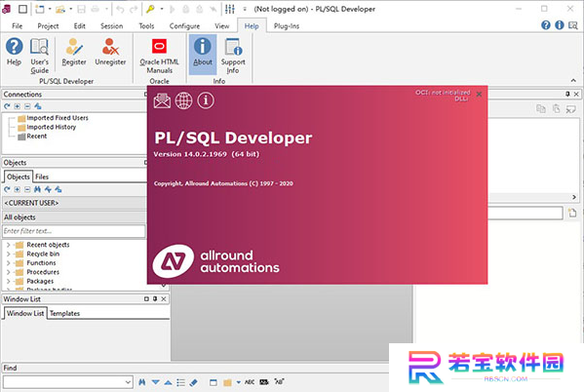Click the plus icon in Objects toolbar
Screen dimensions: 584x392
coord(18,189)
